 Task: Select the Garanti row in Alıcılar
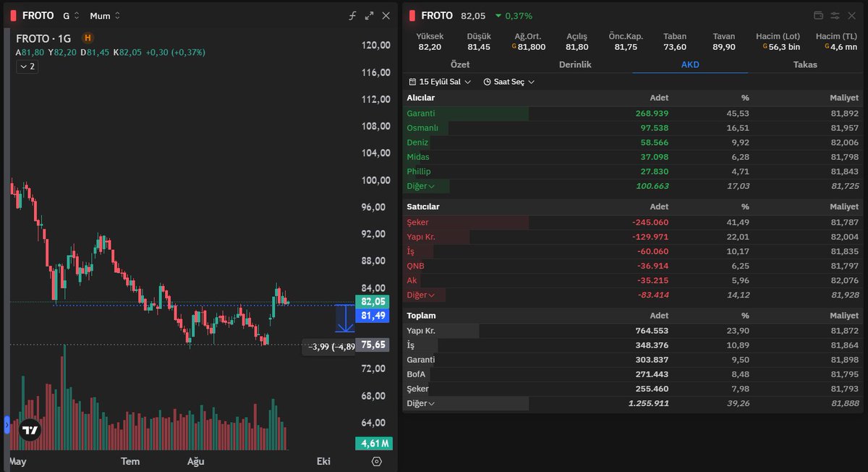click(x=633, y=114)
